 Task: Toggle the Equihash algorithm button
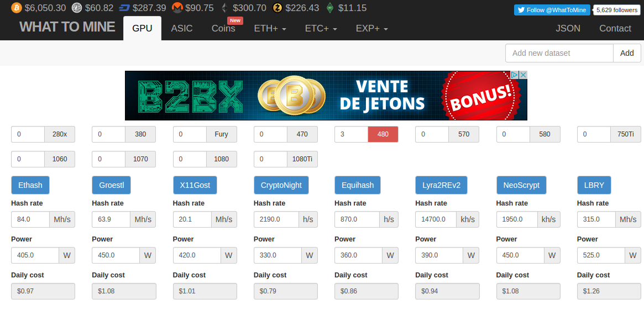click(357, 185)
